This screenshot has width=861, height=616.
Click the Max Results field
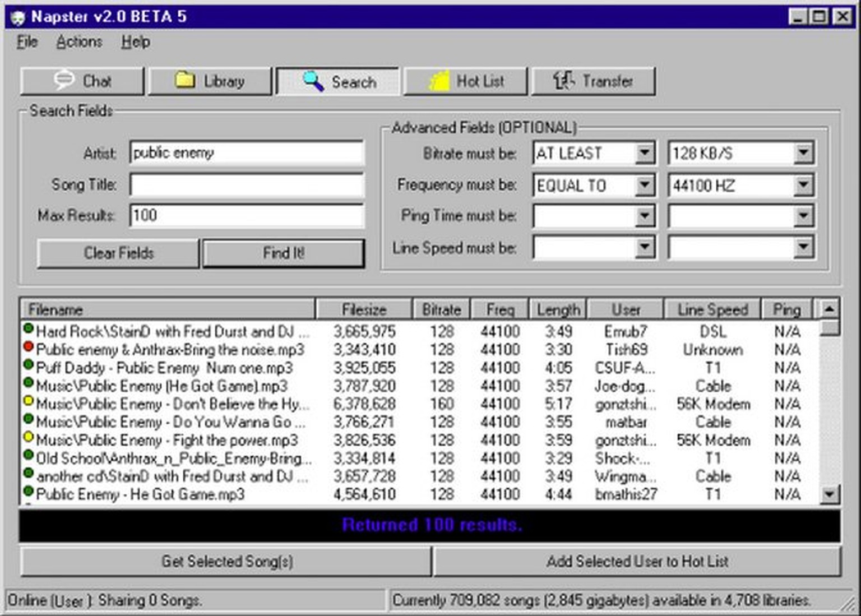pyautogui.click(x=247, y=216)
